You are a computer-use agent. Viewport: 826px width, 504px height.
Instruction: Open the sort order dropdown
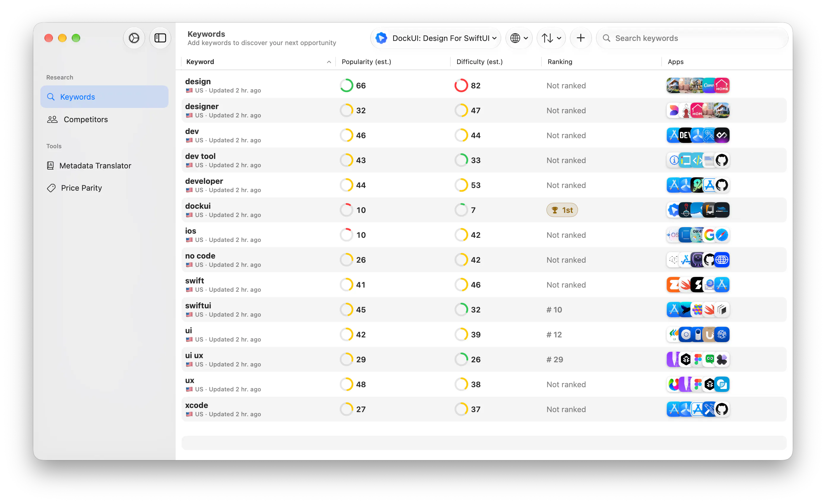(x=551, y=38)
